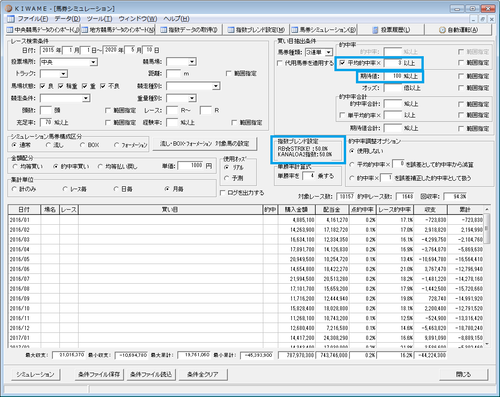The width and height of the screenshot is (500, 397).
Task: Uncheck the 平均的中率× checkbox
Action: point(342,63)
